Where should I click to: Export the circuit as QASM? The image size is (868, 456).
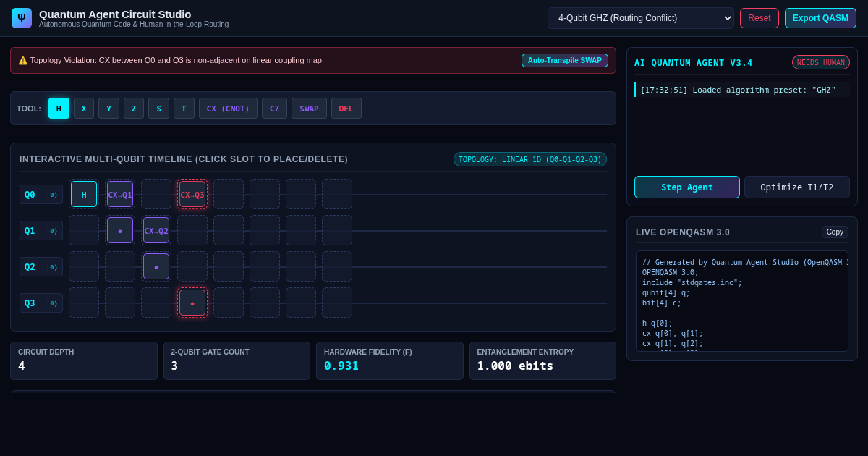[820, 18]
